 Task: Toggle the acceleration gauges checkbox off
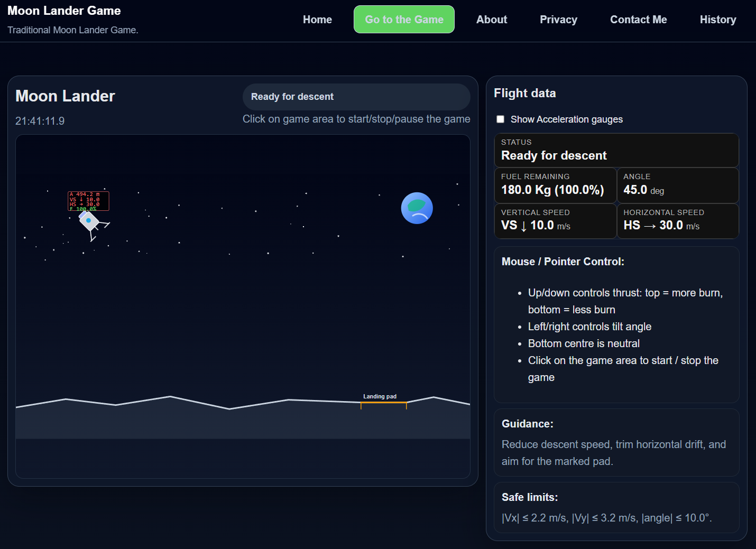[500, 119]
